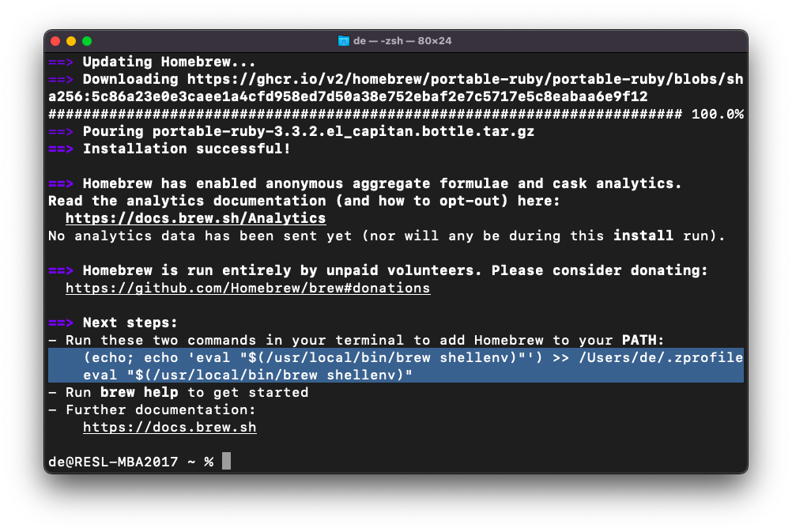Click the arrow beside "Pouring portable-ruby" line
This screenshot has width=792, height=532.
[61, 131]
